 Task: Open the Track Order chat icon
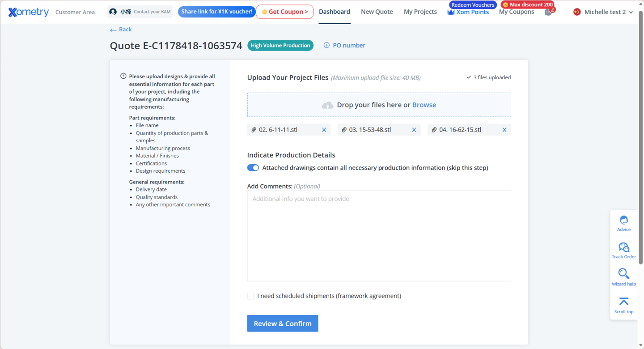click(623, 247)
